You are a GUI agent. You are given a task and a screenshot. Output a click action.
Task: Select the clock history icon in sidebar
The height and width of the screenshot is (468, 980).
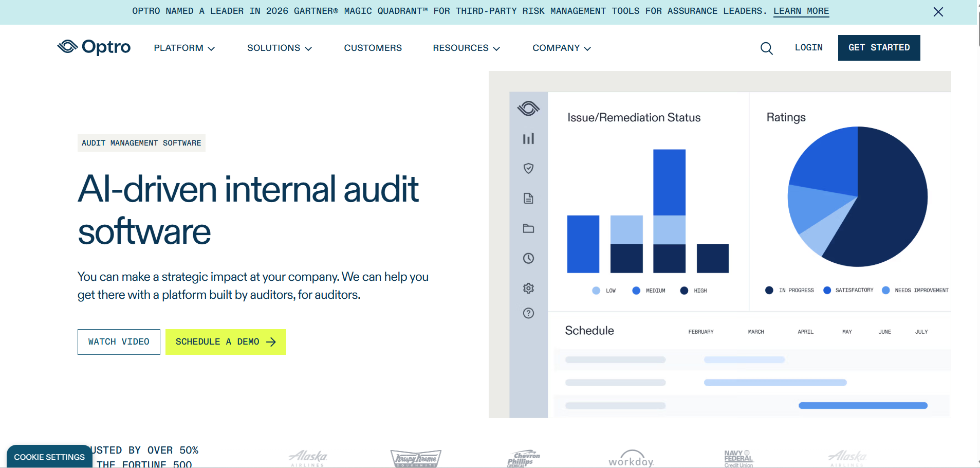click(x=528, y=258)
